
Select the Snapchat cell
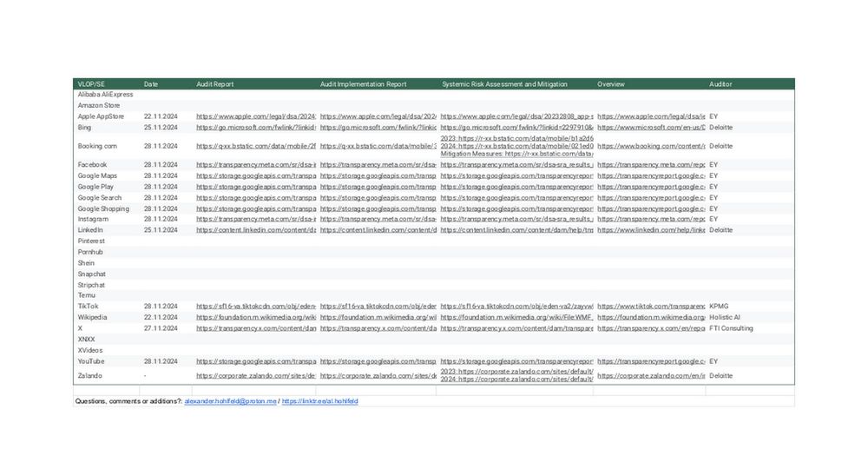pyautogui.click(x=91, y=274)
